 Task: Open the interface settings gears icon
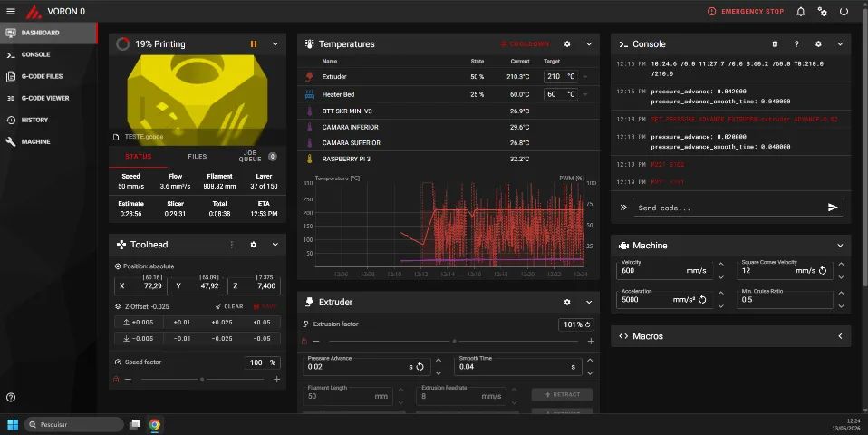[822, 11]
